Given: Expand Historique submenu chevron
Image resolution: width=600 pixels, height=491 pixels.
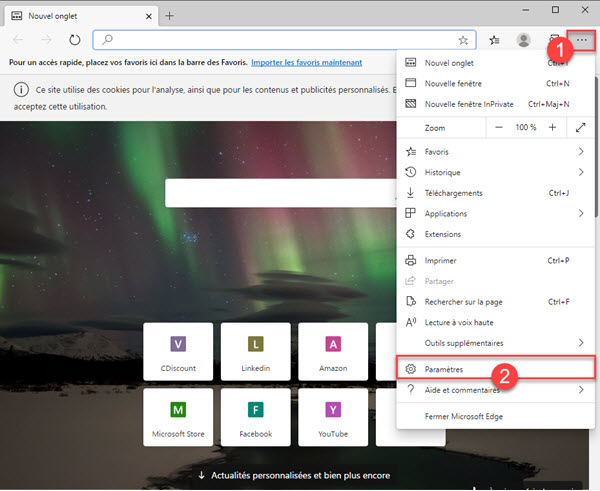Looking at the screenshot, I should (581, 172).
